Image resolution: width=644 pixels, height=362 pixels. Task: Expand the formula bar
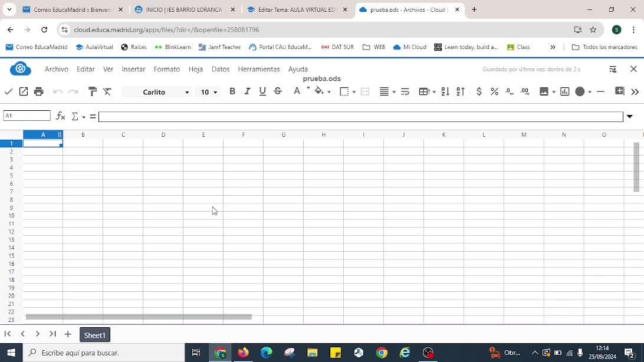tap(630, 117)
